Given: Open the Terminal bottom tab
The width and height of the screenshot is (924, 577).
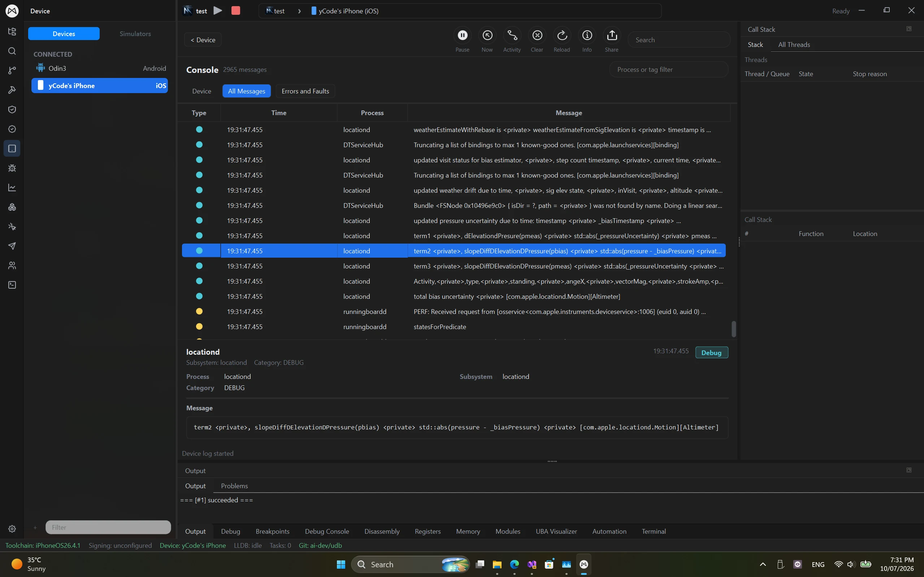Looking at the screenshot, I should pyautogui.click(x=654, y=531).
